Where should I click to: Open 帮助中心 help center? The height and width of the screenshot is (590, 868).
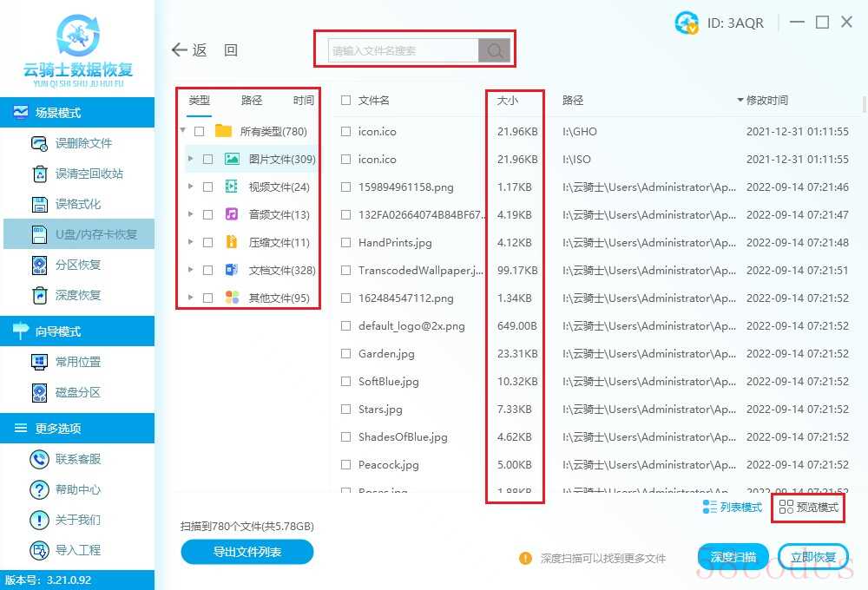pos(78,489)
